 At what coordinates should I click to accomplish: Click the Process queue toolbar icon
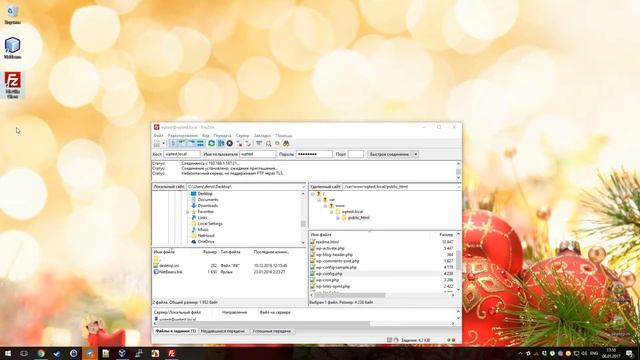pos(221,144)
